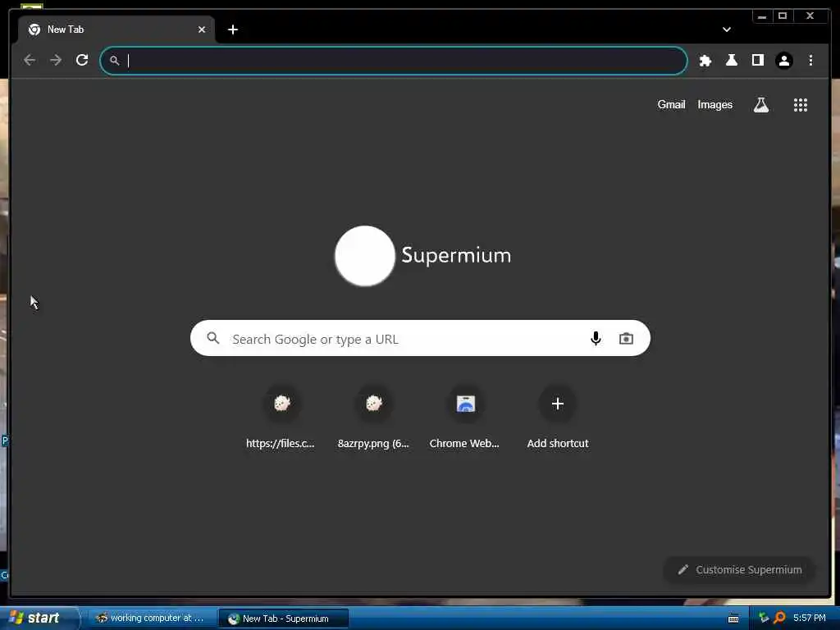
Task: Open Google apps grid
Action: [801, 105]
